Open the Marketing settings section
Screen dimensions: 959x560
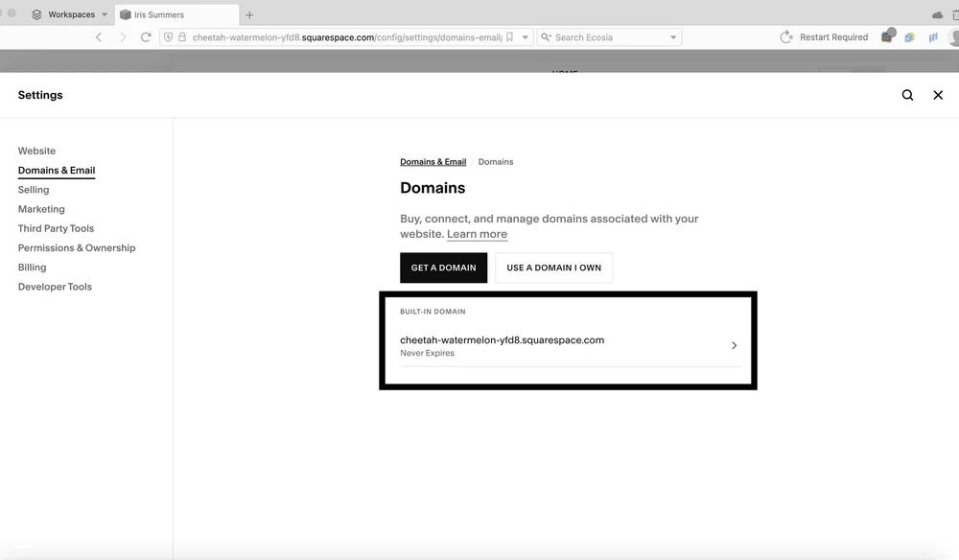click(x=41, y=209)
